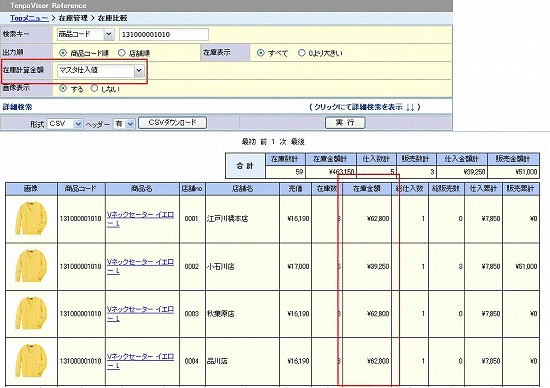
Task: Click the 商品コード column header
Action: coord(81,189)
